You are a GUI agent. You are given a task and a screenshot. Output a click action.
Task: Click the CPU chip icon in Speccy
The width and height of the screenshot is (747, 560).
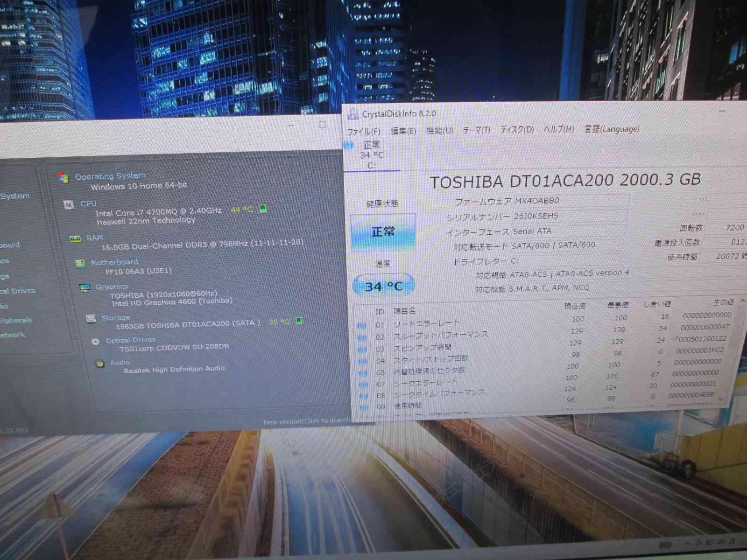coord(69,205)
